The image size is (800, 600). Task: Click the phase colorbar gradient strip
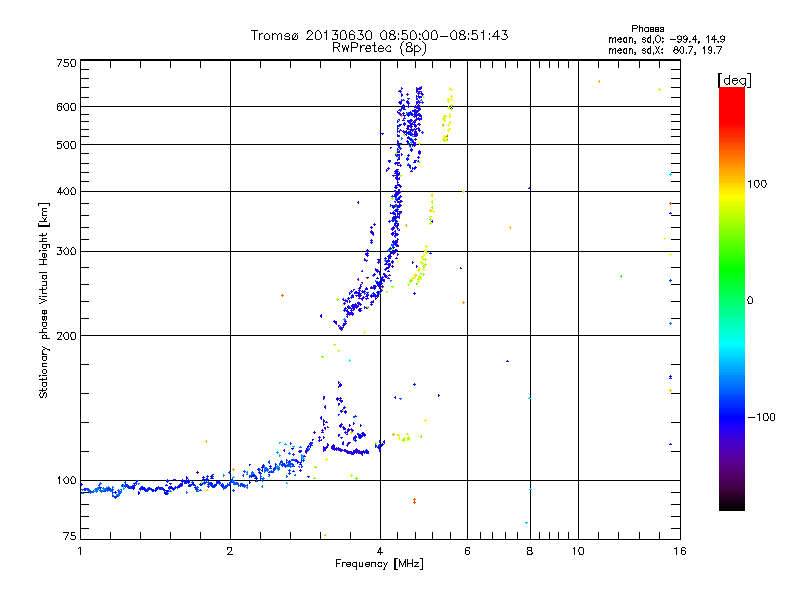[732, 299]
